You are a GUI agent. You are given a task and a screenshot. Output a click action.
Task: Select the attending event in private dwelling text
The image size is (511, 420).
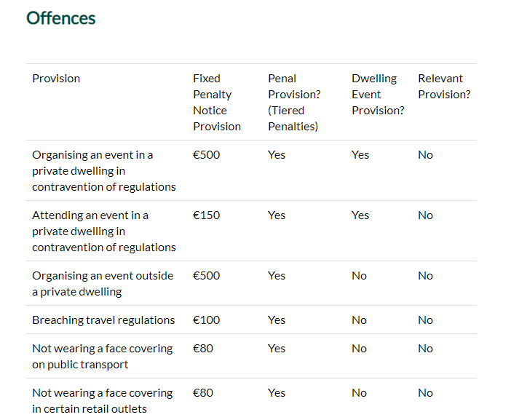104,231
